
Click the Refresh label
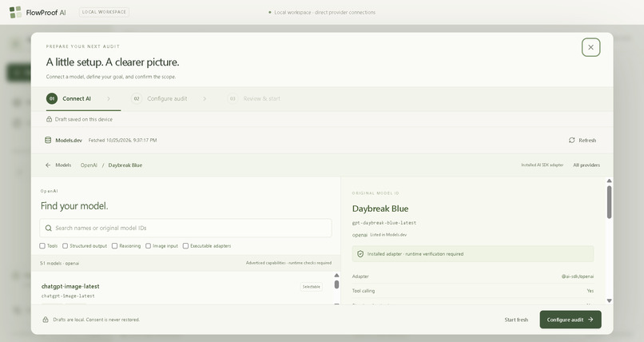pyautogui.click(x=587, y=140)
